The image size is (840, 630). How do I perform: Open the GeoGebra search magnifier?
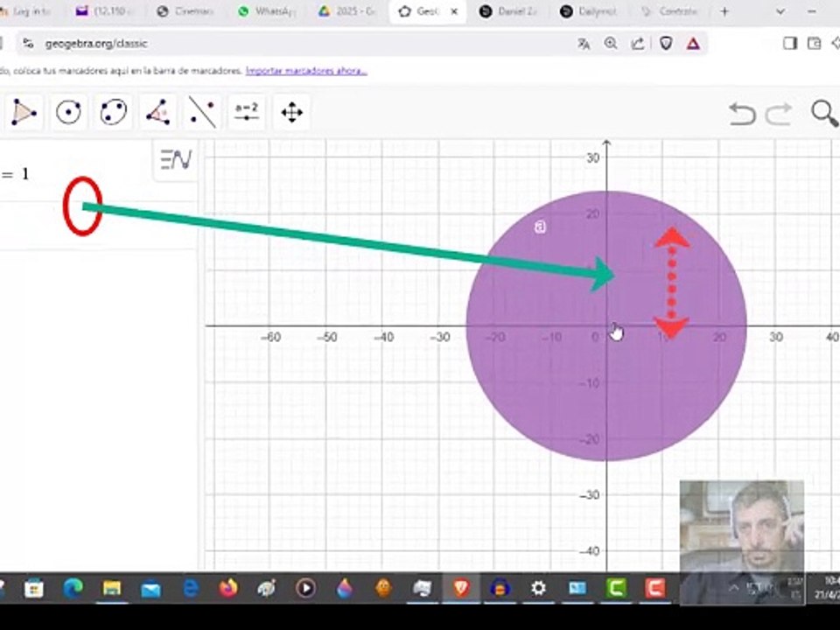tap(824, 114)
